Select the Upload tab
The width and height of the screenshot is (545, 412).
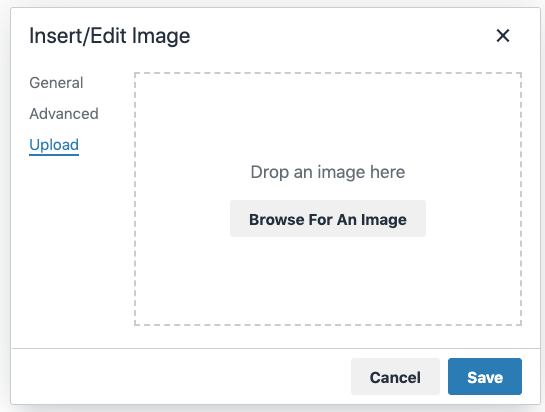[54, 145]
